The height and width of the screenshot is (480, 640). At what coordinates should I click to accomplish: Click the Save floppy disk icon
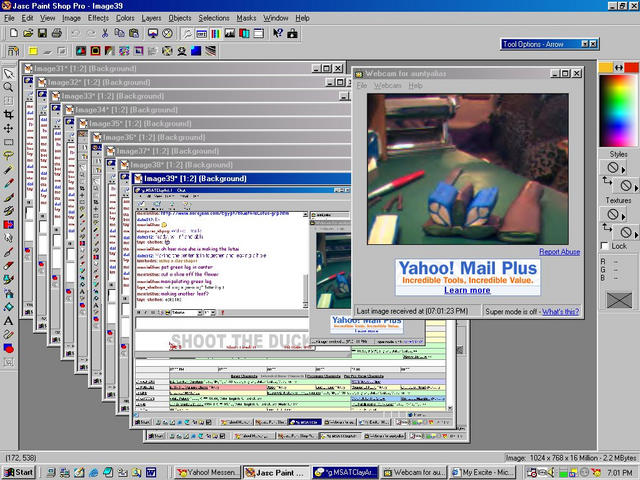[x=42, y=33]
